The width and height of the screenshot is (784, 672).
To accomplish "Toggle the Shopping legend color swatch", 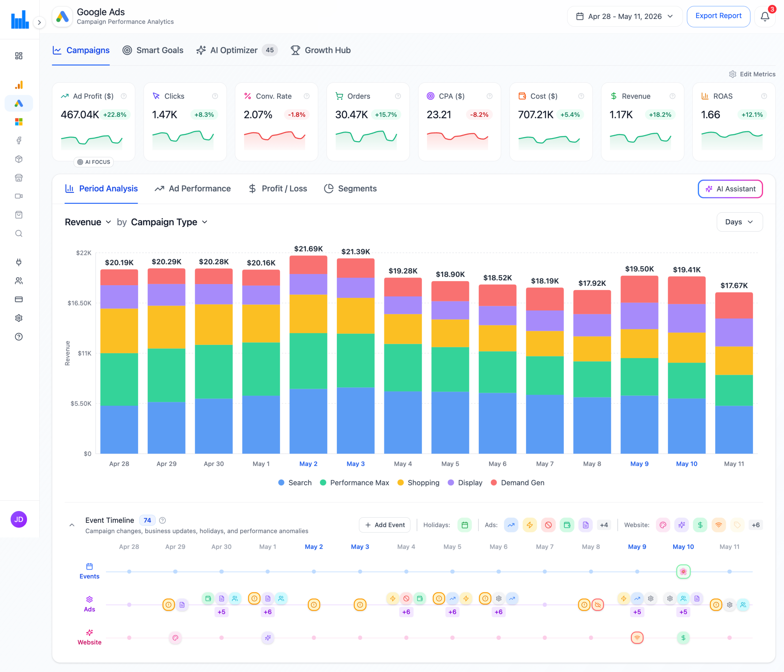I will point(401,483).
